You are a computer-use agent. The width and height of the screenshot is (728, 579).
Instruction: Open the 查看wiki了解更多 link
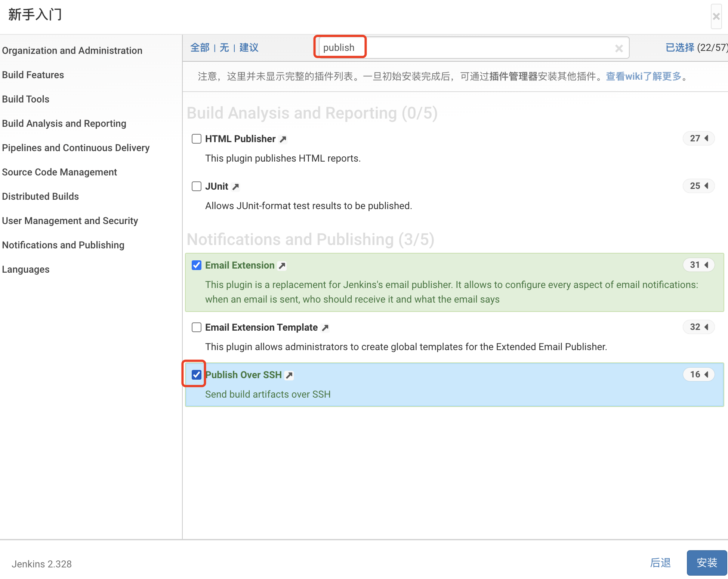click(644, 76)
